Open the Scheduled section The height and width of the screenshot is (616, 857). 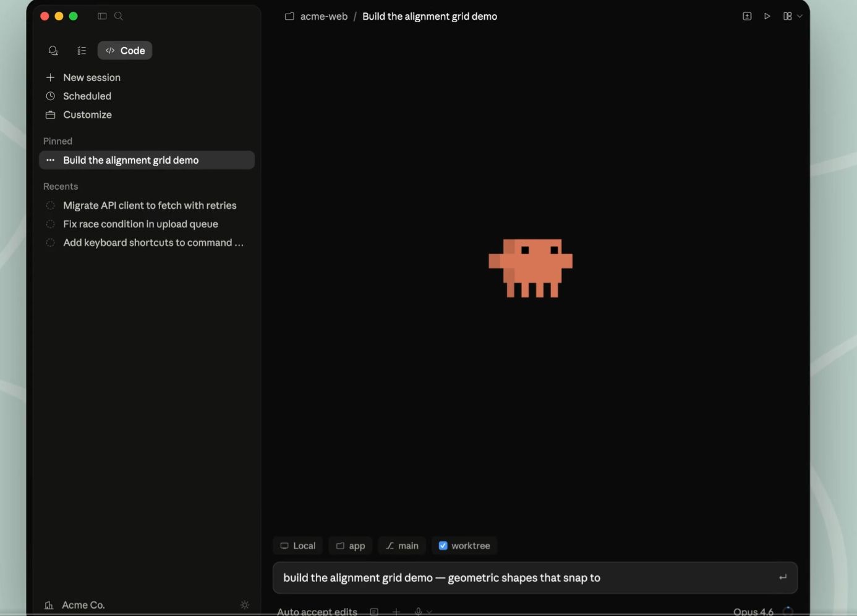click(87, 96)
